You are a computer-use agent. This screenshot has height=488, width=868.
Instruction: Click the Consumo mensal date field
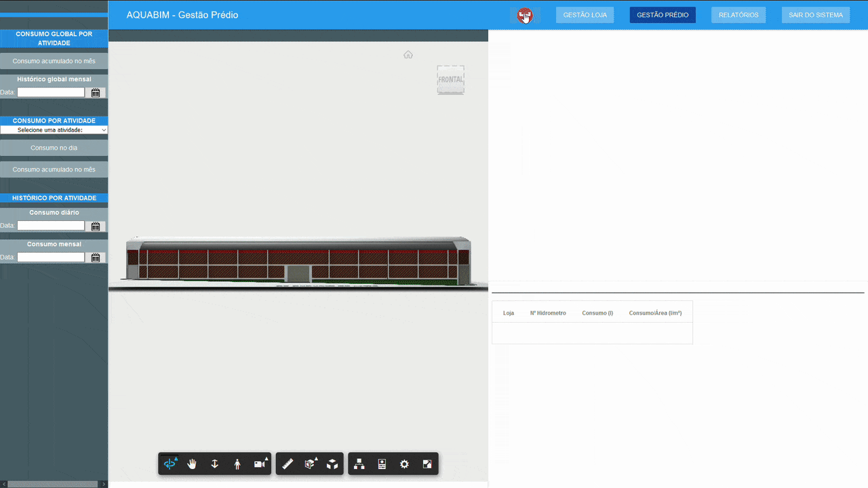pyautogui.click(x=51, y=258)
